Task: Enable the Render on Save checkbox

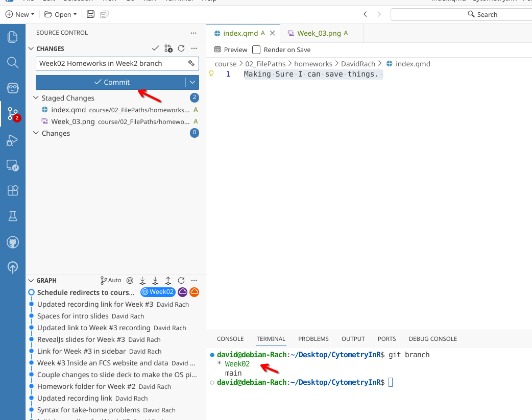Action: point(256,50)
